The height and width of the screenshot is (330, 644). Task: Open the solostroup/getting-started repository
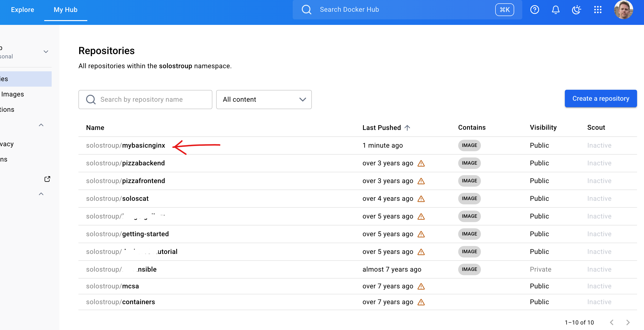(x=127, y=234)
